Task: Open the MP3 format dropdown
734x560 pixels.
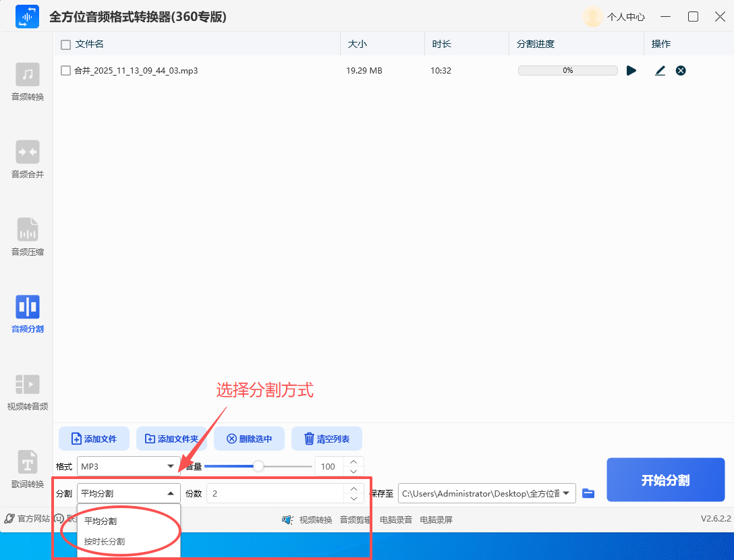Action: click(x=128, y=466)
